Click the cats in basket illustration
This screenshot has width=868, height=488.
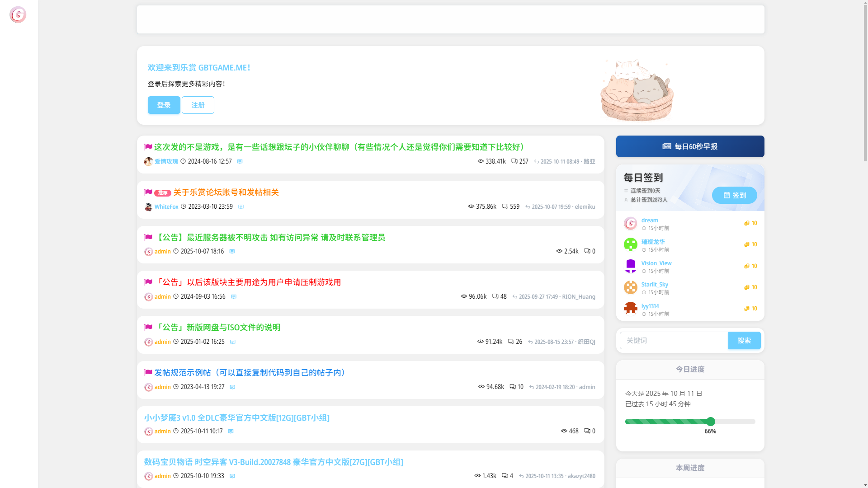[637, 90]
